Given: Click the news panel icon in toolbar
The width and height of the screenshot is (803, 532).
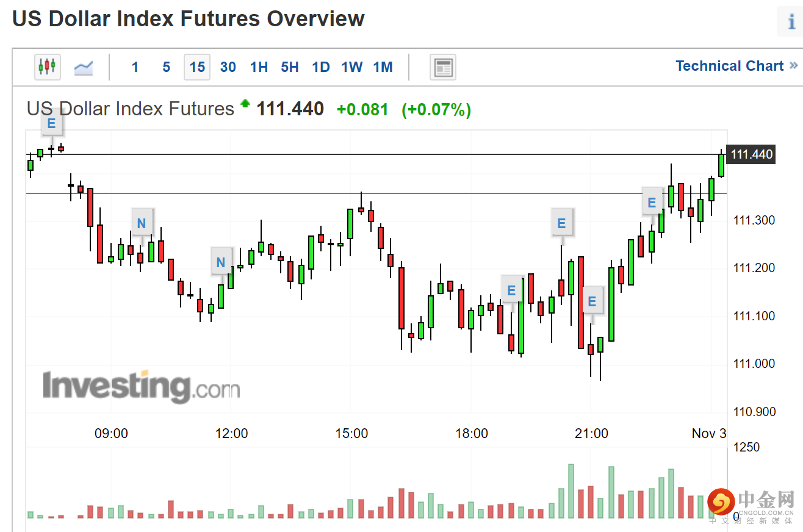Looking at the screenshot, I should [x=442, y=67].
